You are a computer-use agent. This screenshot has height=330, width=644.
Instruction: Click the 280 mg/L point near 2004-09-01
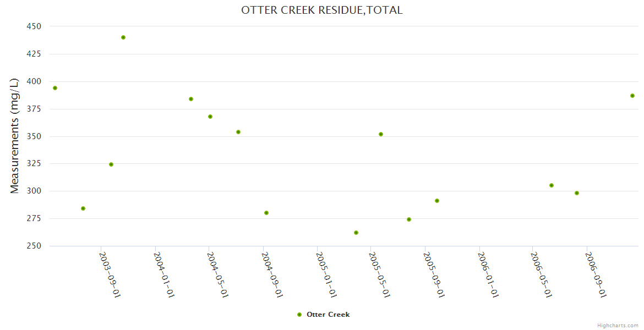[x=266, y=213]
